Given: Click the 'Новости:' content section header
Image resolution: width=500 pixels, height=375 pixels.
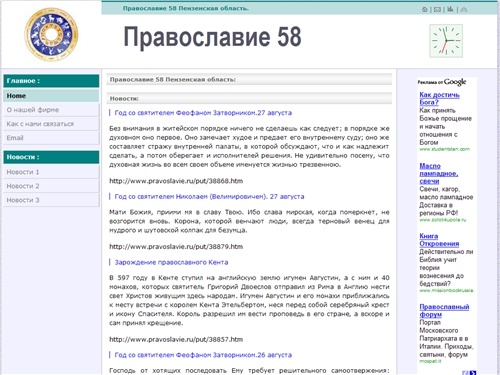Looking at the screenshot, I should pyautogui.click(x=249, y=98).
